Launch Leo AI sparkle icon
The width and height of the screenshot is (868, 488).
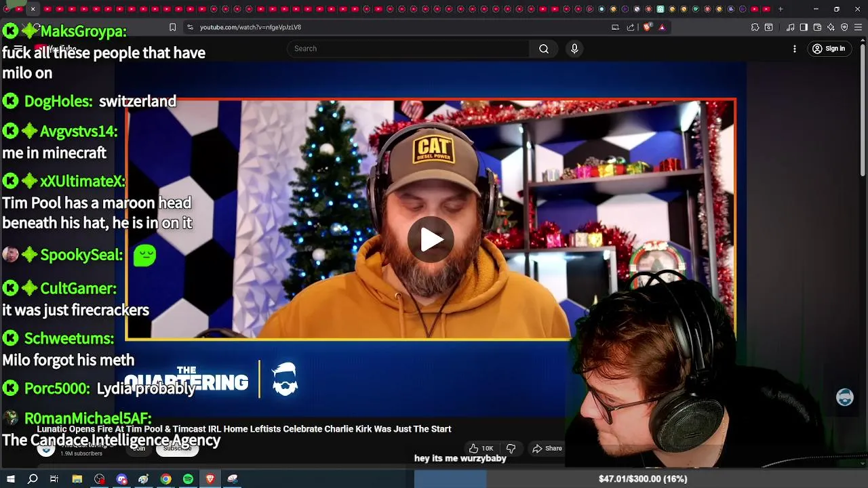(831, 27)
